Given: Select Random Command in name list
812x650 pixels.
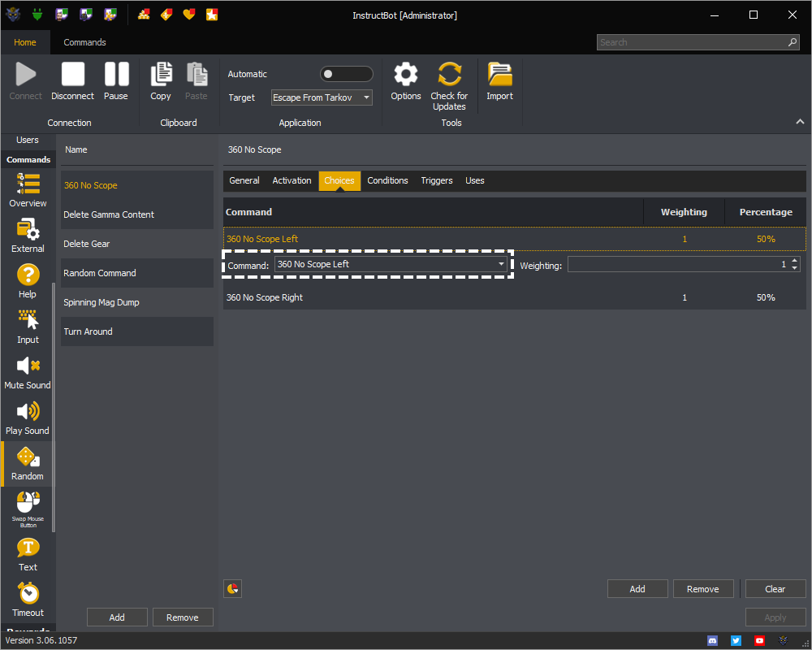Looking at the screenshot, I should pos(136,273).
